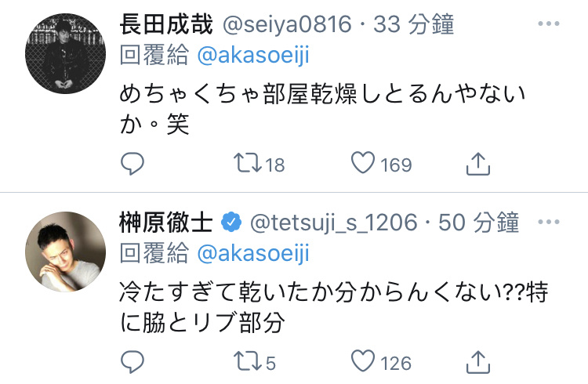Screen dimensions: 588x384
Task: Open 榊原徹士's profile picture
Action: 65,252
